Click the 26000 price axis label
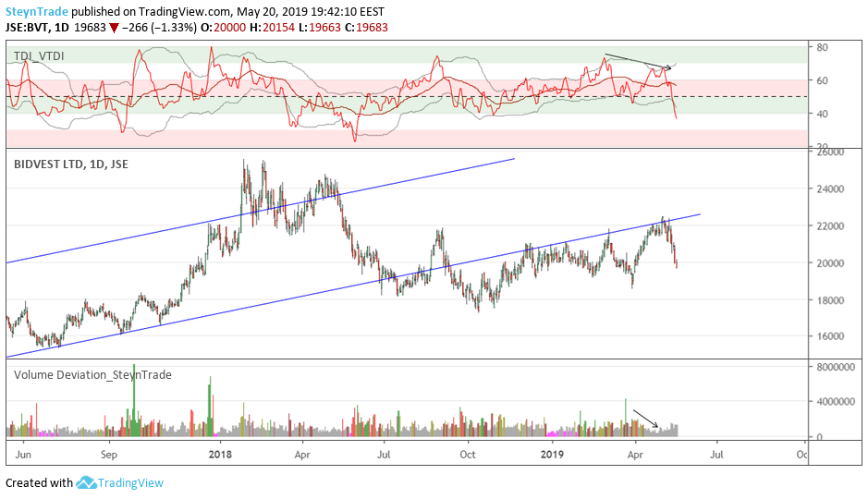This screenshot has height=499, width=868. [830, 152]
